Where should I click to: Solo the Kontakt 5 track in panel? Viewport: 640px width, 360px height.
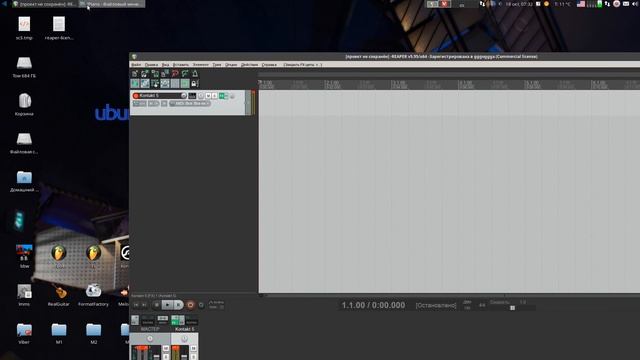tap(214, 96)
